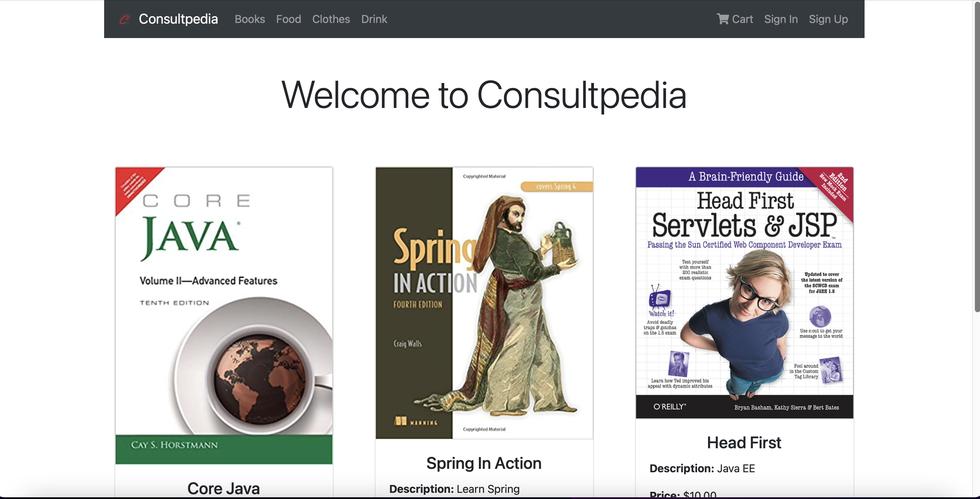Open the Clothes menu
This screenshot has height=499, width=980.
click(331, 19)
